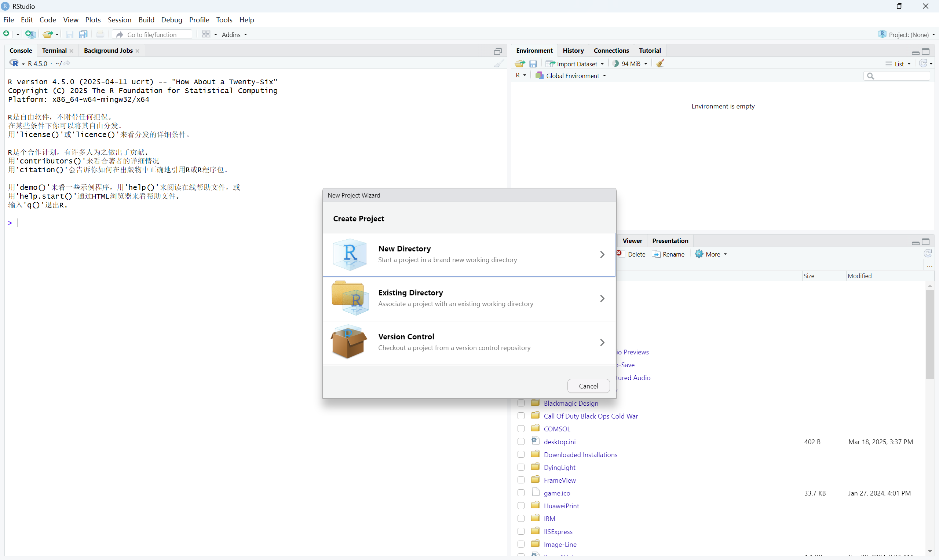Check the HuaweiPrint folder checkbox
This screenshot has height=560, width=939.
click(x=521, y=506)
